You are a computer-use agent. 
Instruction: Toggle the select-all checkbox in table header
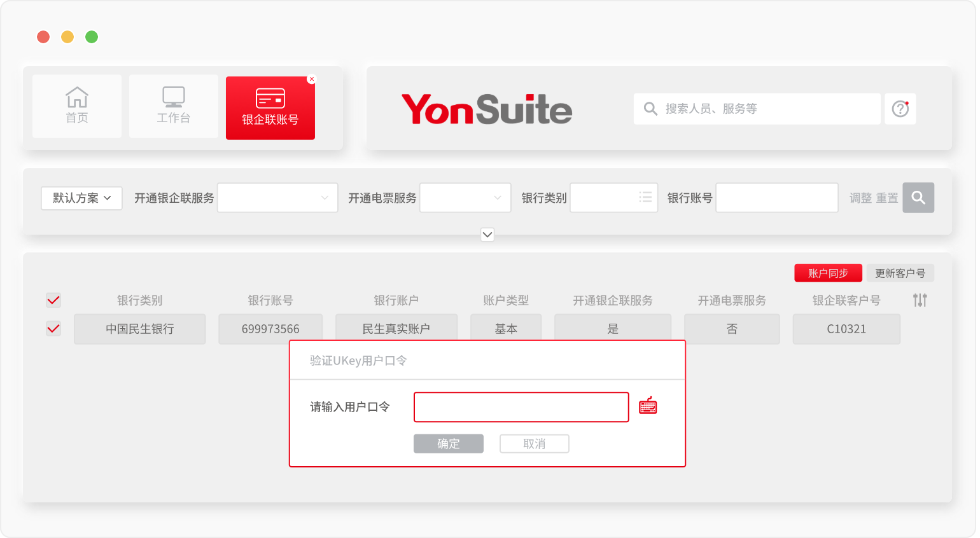(53, 300)
